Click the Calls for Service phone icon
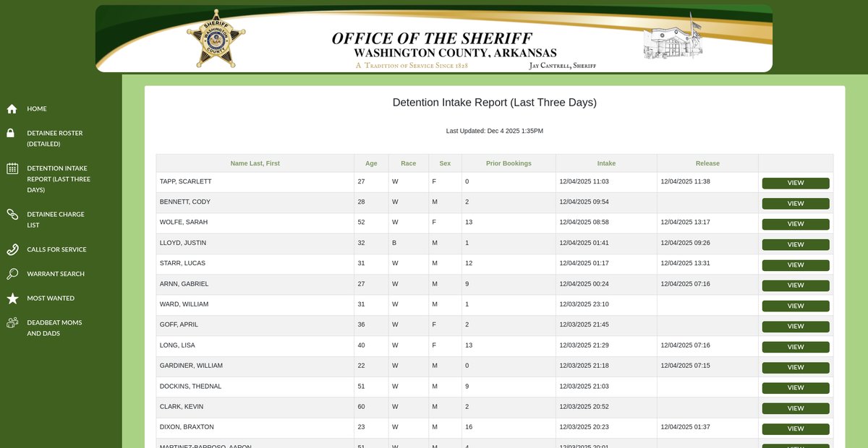The width and height of the screenshot is (868, 448). (12, 250)
